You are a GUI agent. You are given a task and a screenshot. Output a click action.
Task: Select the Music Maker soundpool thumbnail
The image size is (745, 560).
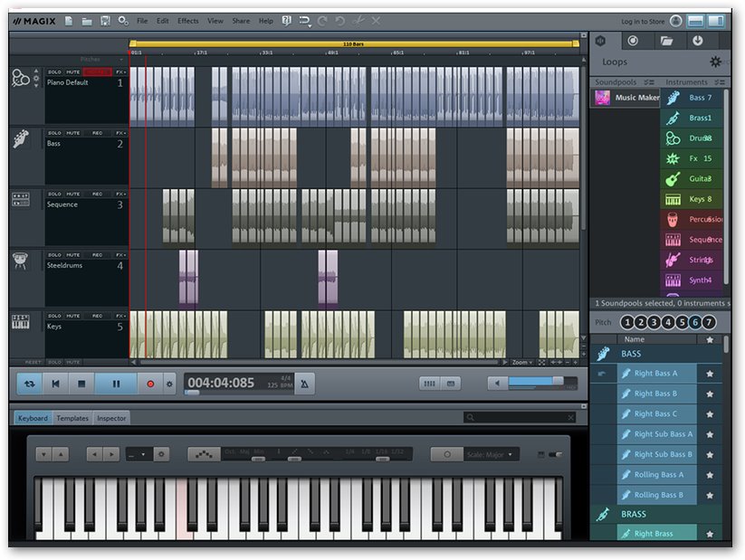click(603, 98)
